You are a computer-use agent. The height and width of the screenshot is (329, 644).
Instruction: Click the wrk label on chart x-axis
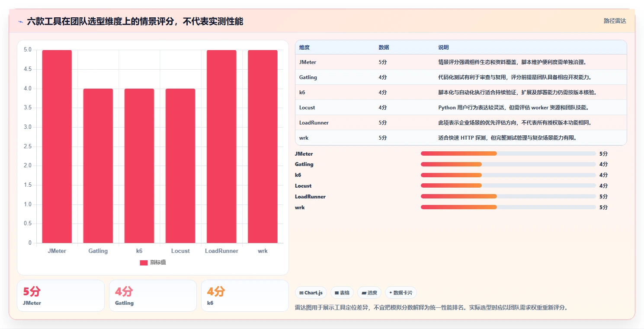point(263,251)
